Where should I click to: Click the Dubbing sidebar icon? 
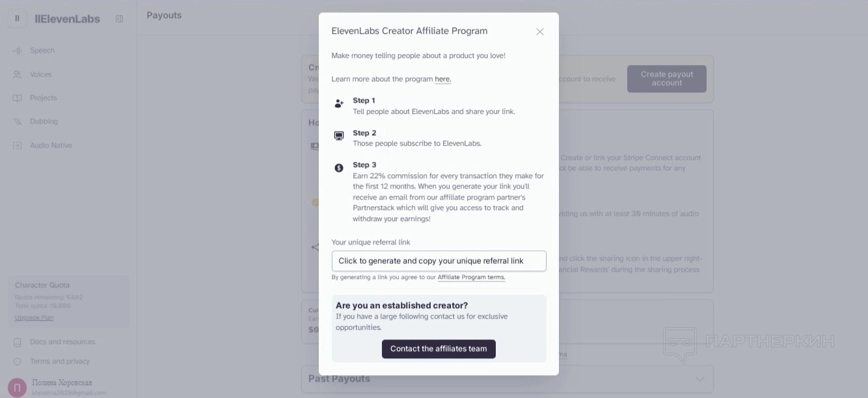18,122
